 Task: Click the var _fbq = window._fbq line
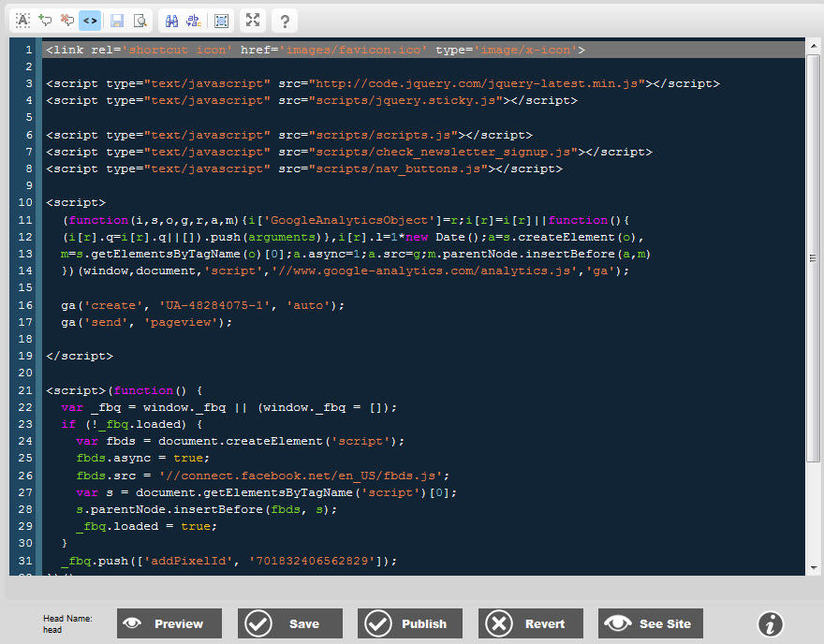tap(229, 407)
